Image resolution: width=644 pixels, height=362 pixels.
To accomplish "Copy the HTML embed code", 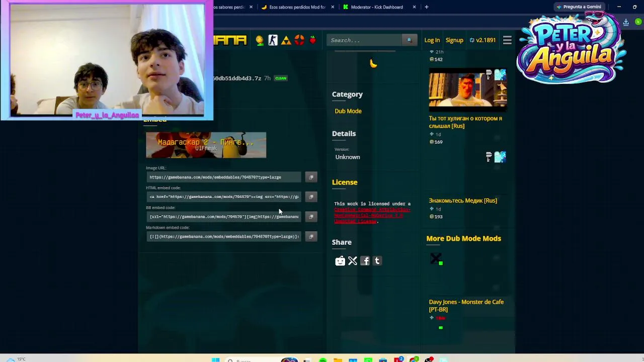I will [311, 197].
